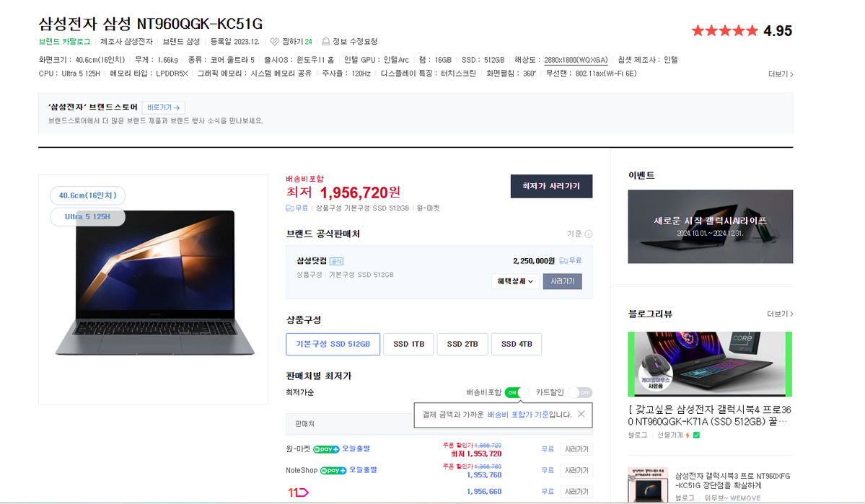
Task: Click the Npay plus badge in NoteShop row
Action: (x=333, y=470)
